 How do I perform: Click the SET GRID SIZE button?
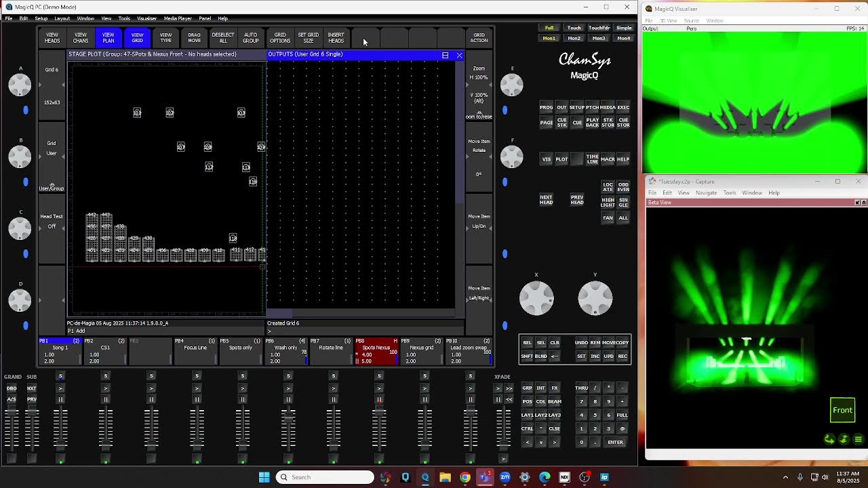pyautogui.click(x=308, y=37)
